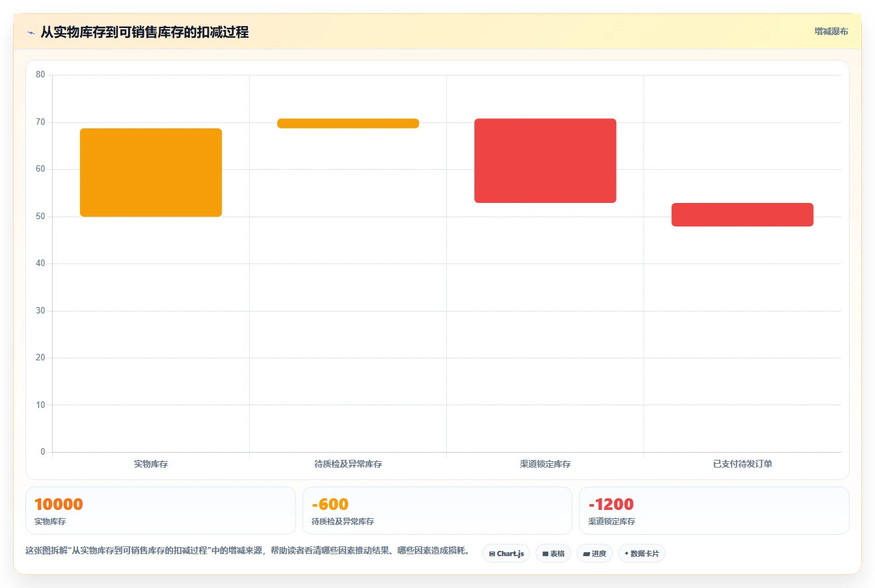Click the x-axis label 待质检及异常库存

tap(348, 464)
